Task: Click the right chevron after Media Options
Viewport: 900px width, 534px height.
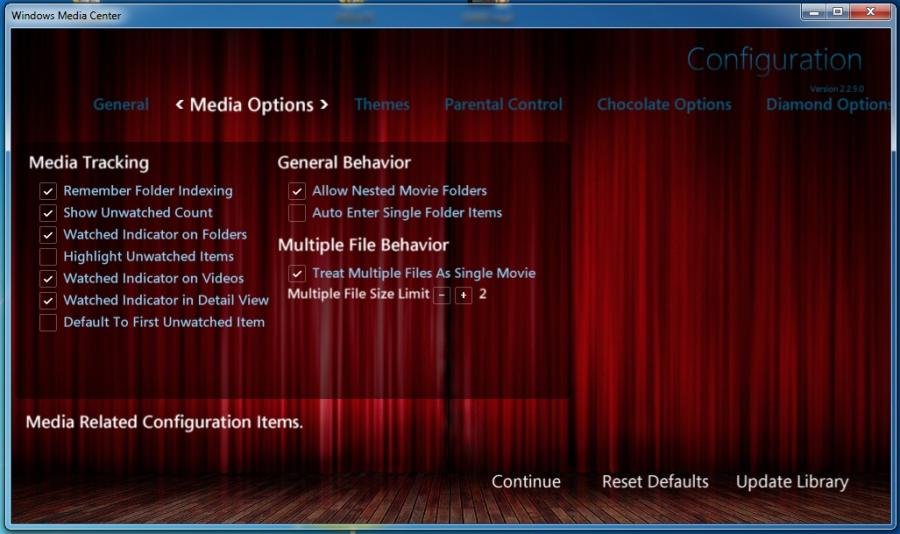Action: tap(324, 104)
